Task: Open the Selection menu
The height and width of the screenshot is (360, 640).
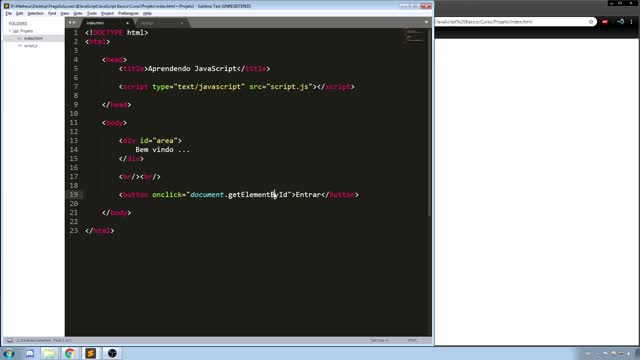Action: pyautogui.click(x=36, y=13)
